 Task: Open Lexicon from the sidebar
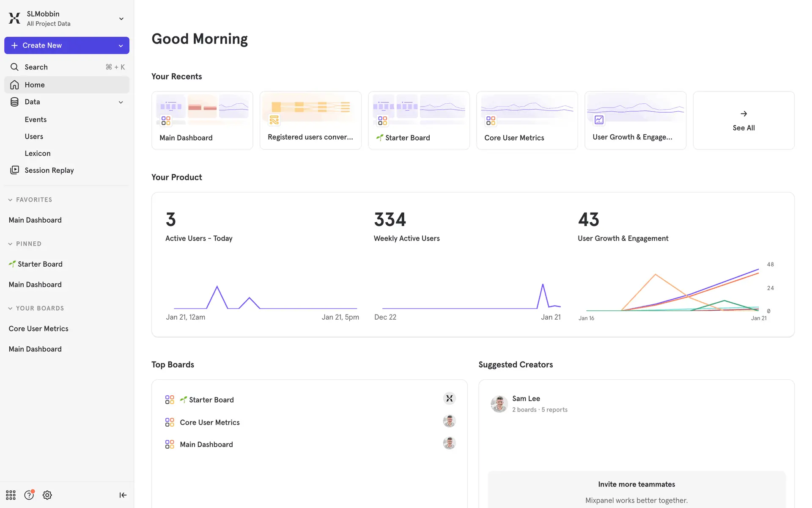pyautogui.click(x=38, y=153)
